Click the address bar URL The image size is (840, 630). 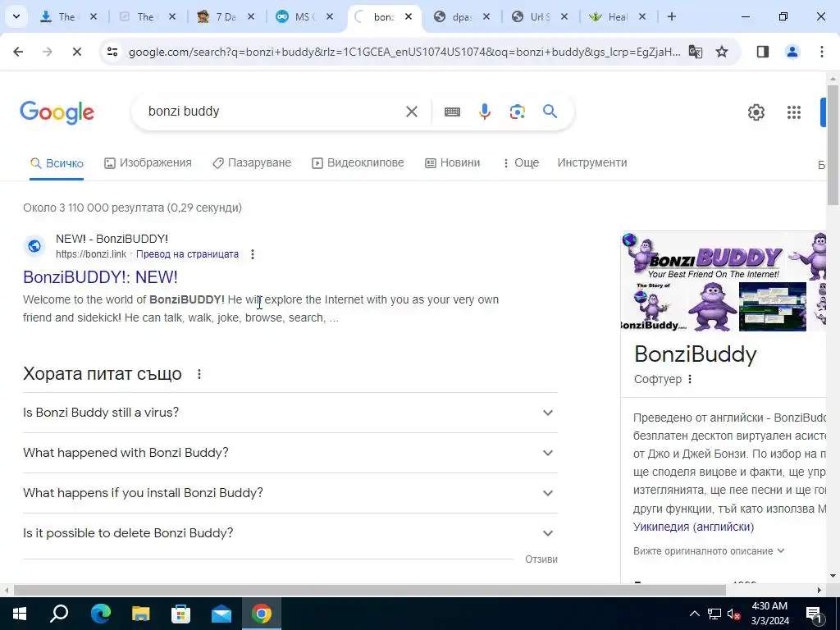coord(404,52)
